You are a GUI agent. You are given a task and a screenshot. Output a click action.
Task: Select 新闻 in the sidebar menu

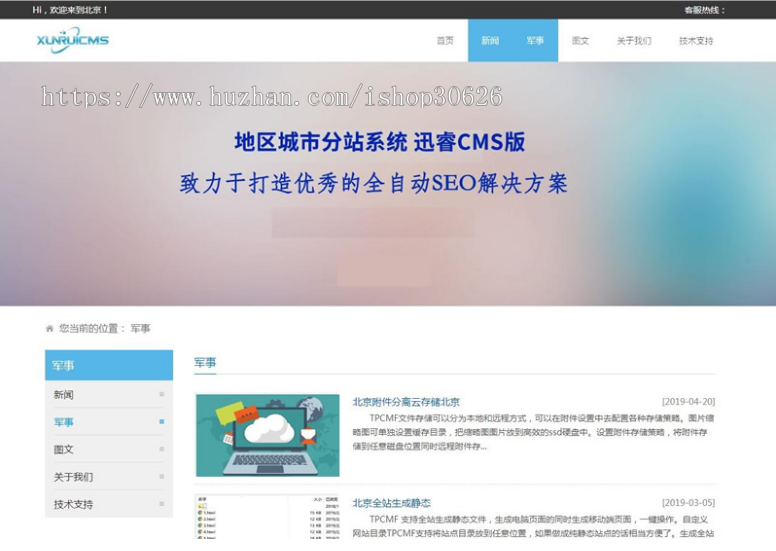point(63,395)
